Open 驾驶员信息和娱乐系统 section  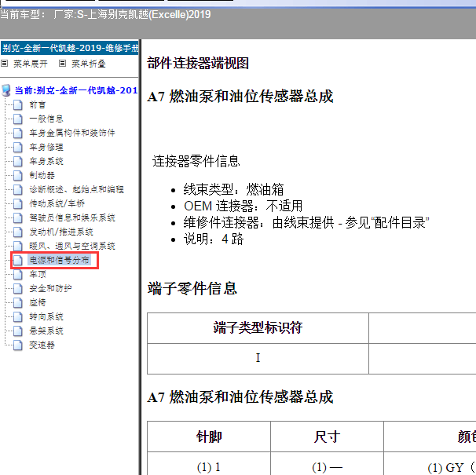72,217
